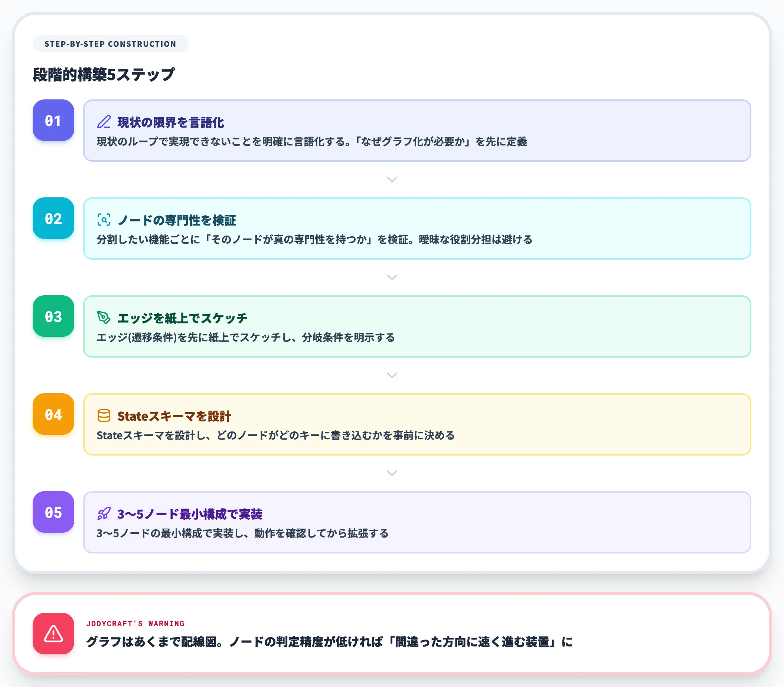Click the title 3〜5ノード最小構成で実装
Image resolution: width=784 pixels, height=687 pixels.
click(x=189, y=514)
